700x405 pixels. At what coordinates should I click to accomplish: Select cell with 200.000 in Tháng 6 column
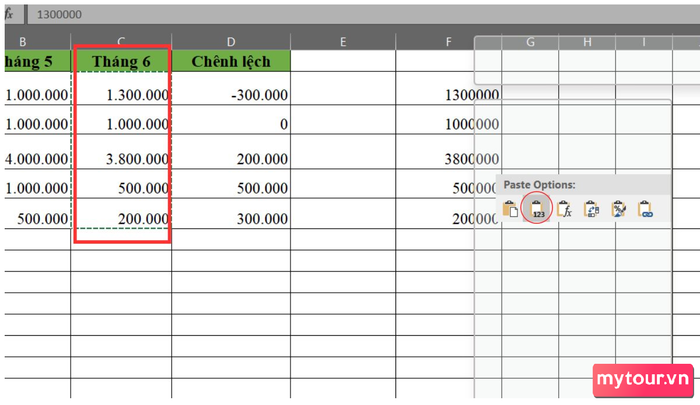pyautogui.click(x=121, y=214)
